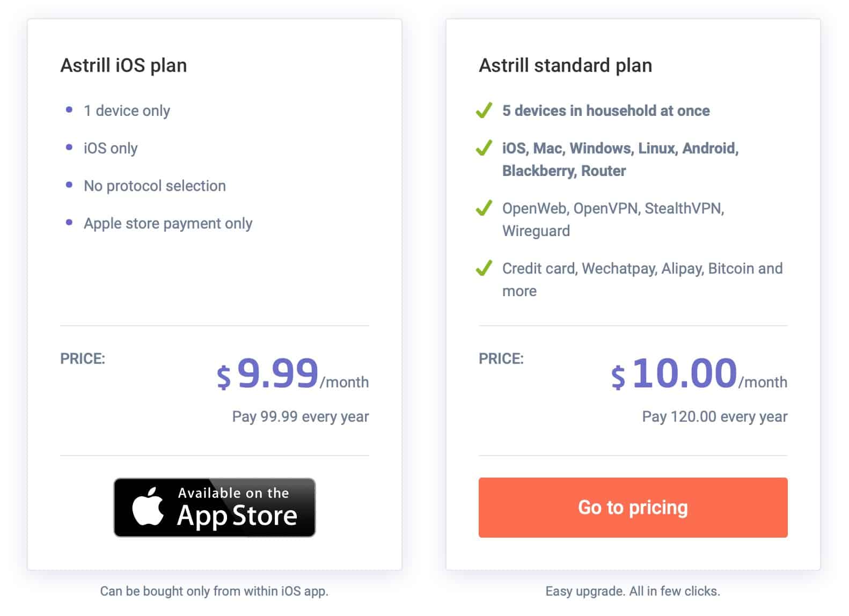Click green checkmark beside 5 devices in household

click(x=484, y=110)
